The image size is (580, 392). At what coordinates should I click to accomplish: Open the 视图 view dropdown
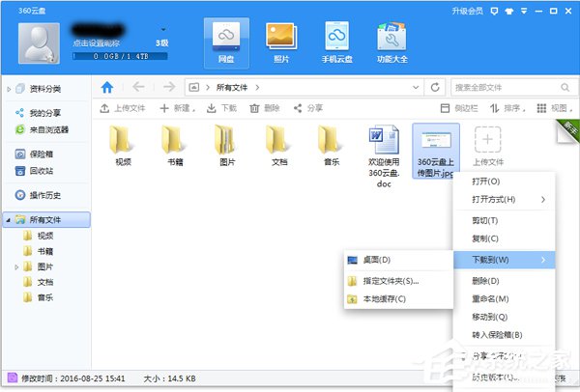coord(554,108)
